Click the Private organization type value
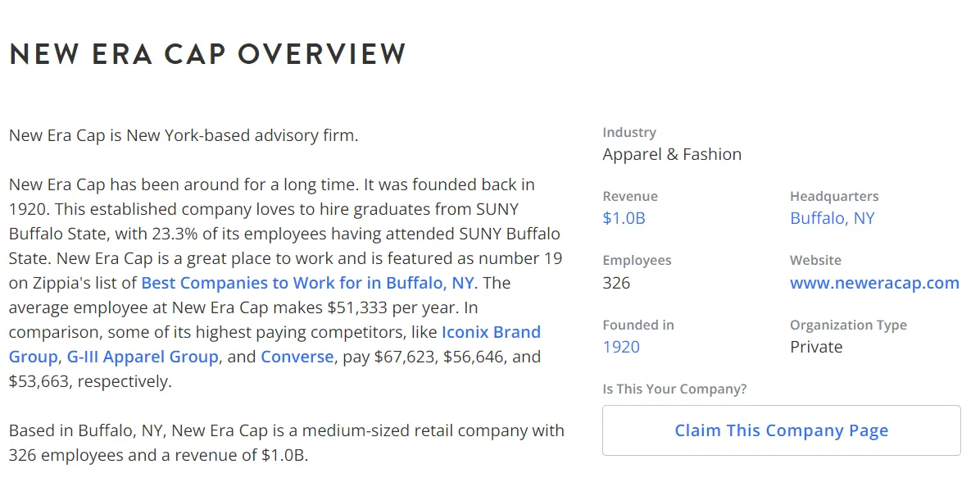 [816, 347]
